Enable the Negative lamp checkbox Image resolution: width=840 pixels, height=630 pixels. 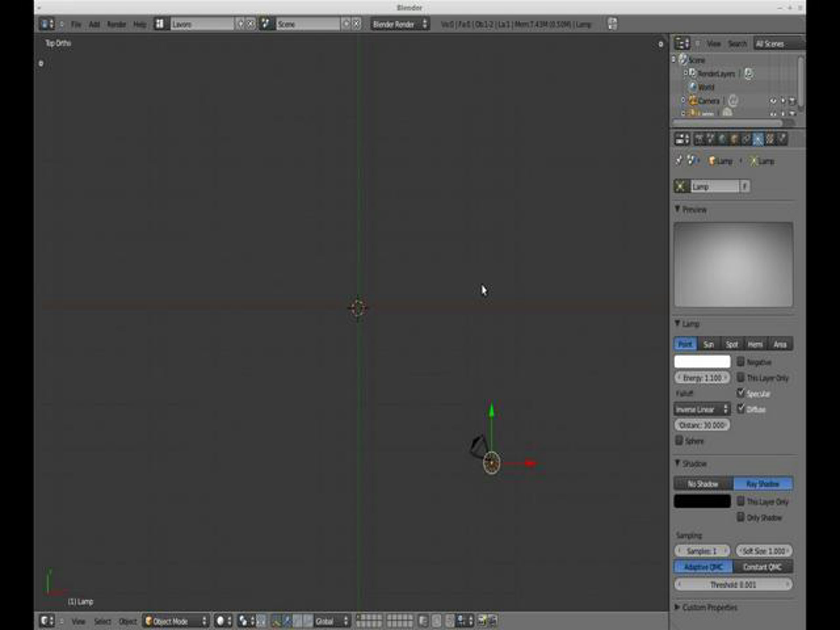pyautogui.click(x=741, y=362)
